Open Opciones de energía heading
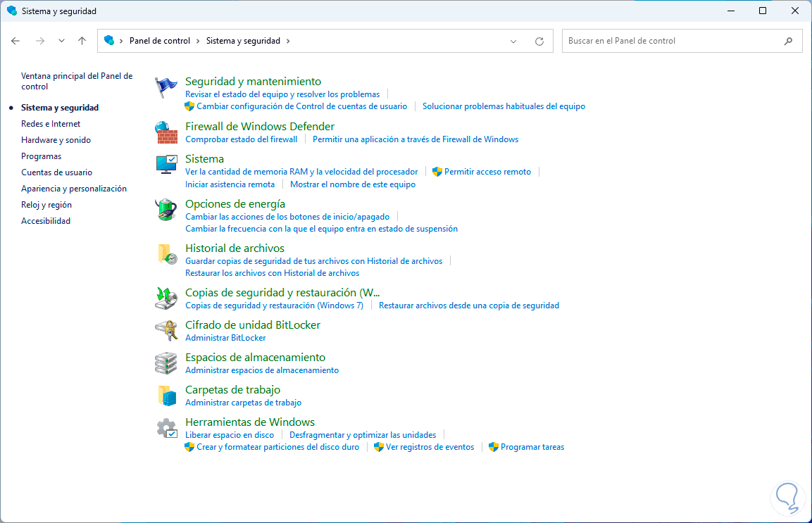The height and width of the screenshot is (523, 812). (x=235, y=204)
